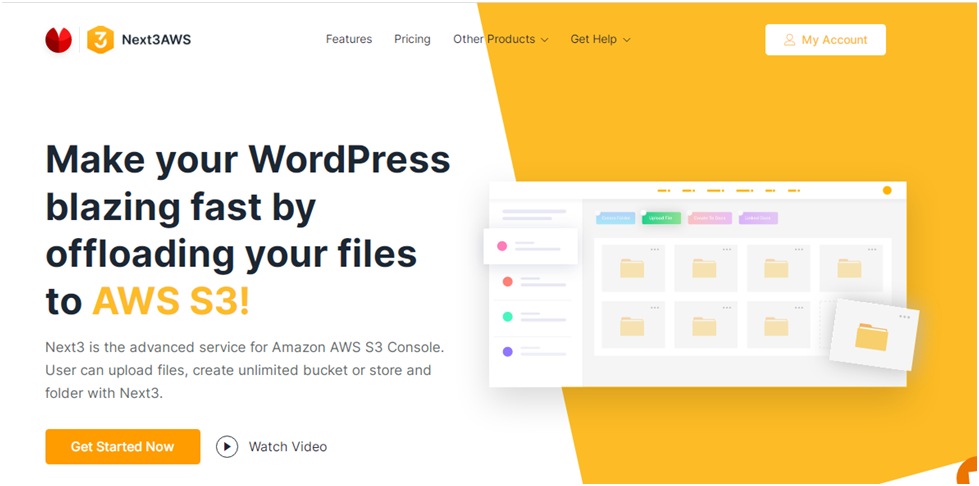Click the paragraph beginning 'Next3 is the advanced service'
Viewport: 979px width, 486px height.
(245, 370)
